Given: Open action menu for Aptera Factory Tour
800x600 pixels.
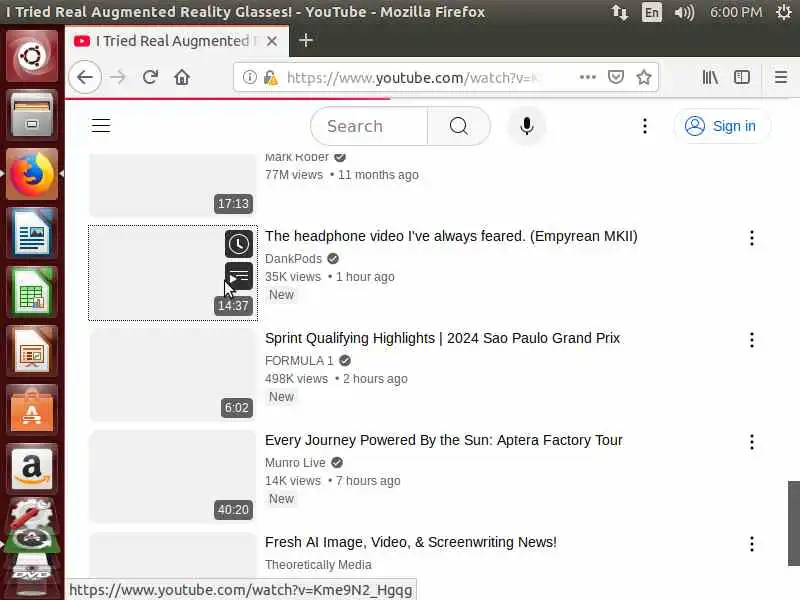Looking at the screenshot, I should click(x=752, y=442).
